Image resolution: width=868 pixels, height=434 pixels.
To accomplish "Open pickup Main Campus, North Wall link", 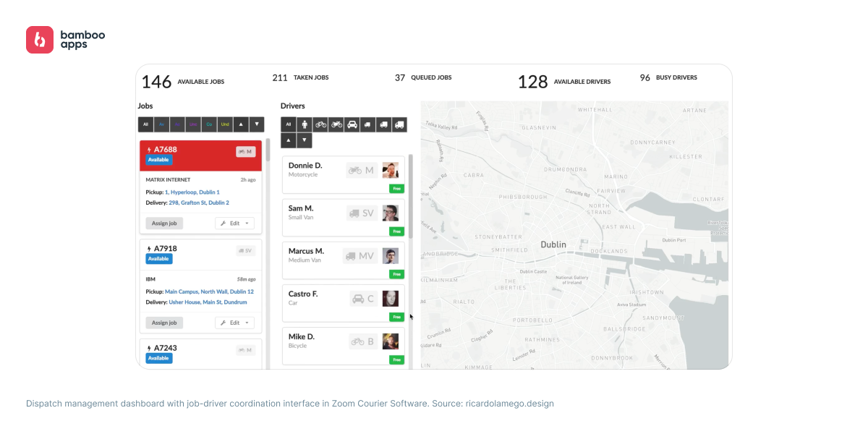I will click(x=209, y=292).
